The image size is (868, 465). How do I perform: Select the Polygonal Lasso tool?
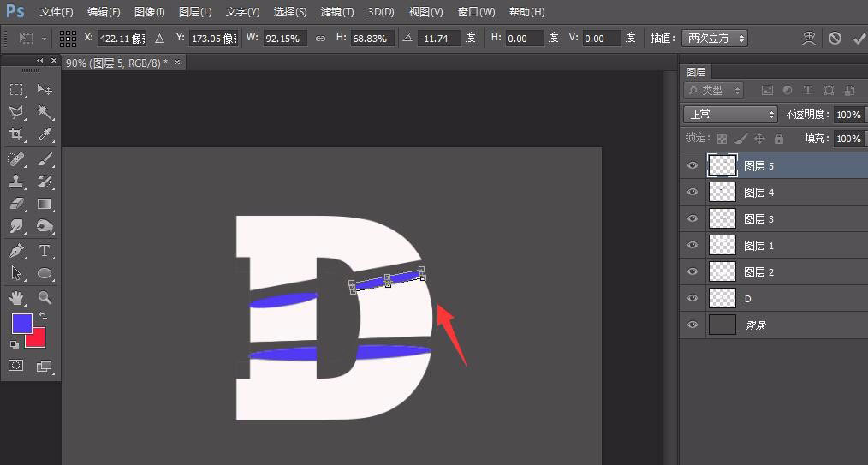(x=16, y=112)
